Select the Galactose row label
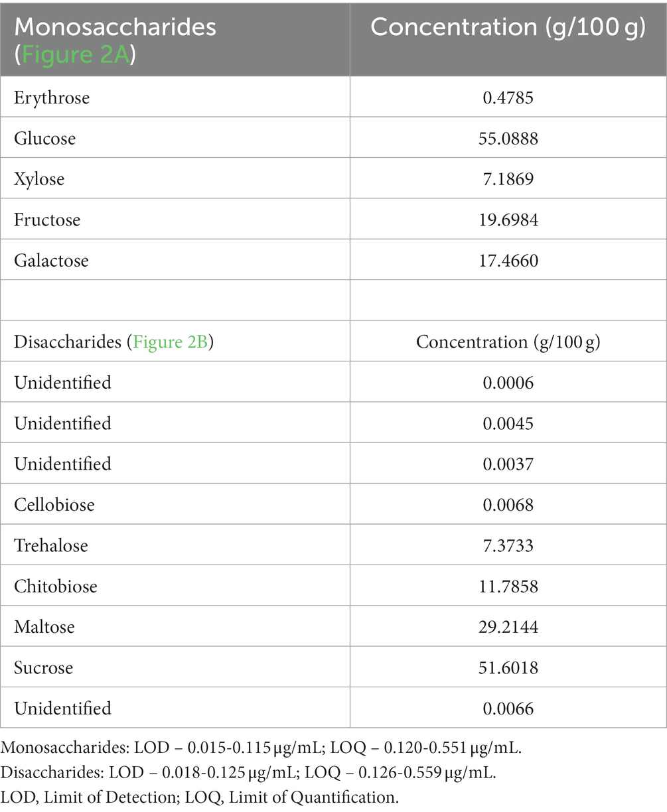Image resolution: width=667 pixels, height=812 pixels. pos(51,260)
